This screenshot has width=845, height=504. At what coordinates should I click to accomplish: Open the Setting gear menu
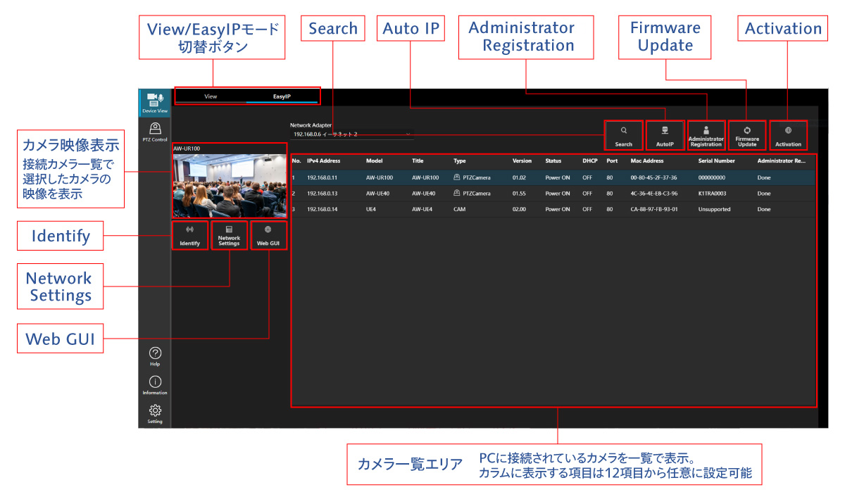point(155,414)
